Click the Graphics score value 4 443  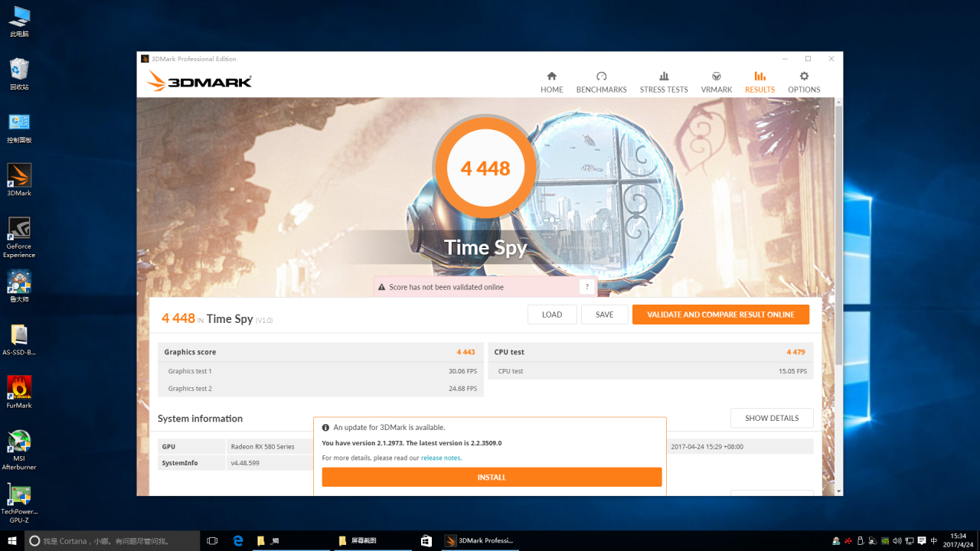(465, 352)
